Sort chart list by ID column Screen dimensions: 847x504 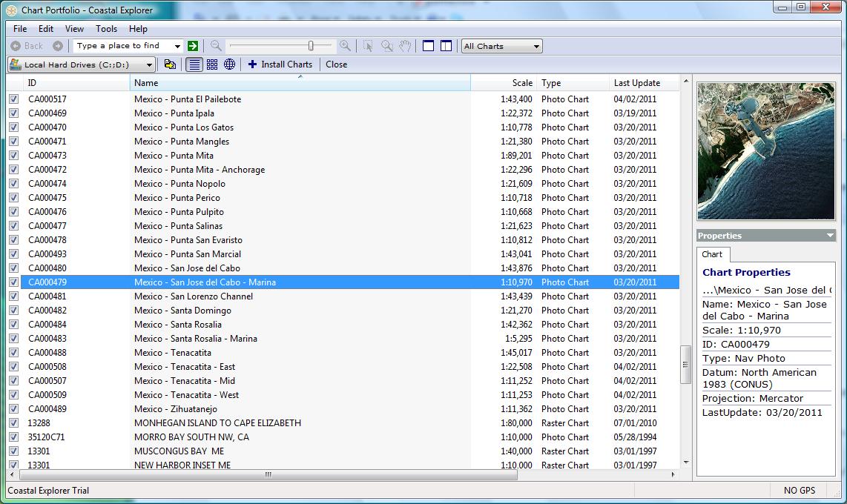point(76,83)
